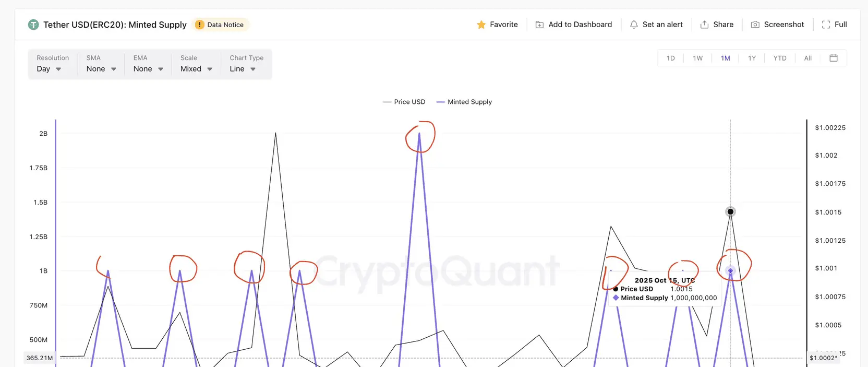868x367 pixels.
Task: Click the $1.00075 right axis label
Action: [830, 297]
